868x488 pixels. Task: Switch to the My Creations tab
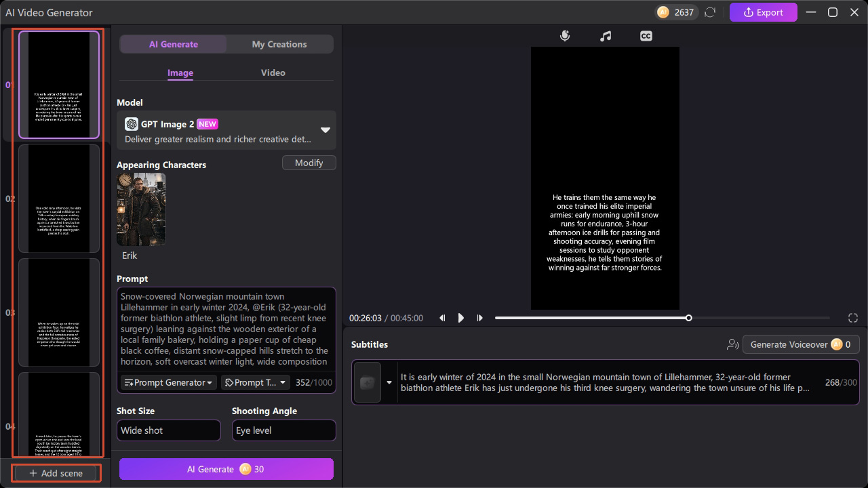point(279,44)
